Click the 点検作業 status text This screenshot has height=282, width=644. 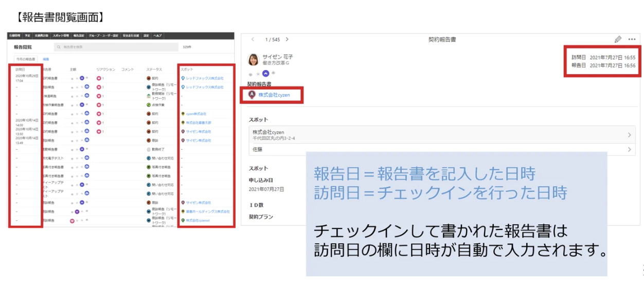(x=158, y=105)
